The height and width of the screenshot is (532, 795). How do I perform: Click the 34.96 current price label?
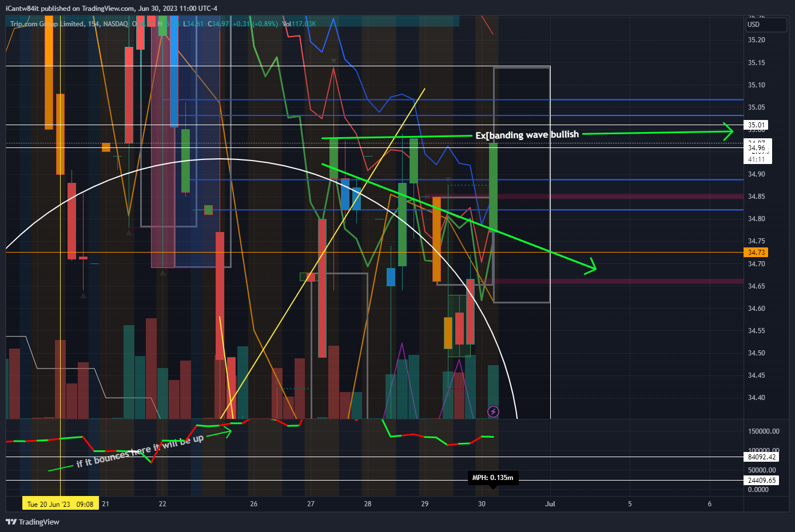coord(756,148)
